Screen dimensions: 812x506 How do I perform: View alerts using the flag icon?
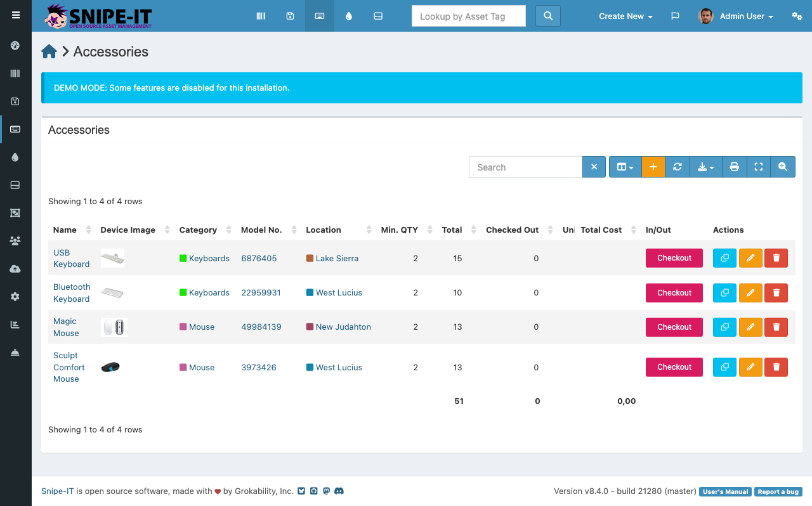coord(675,16)
